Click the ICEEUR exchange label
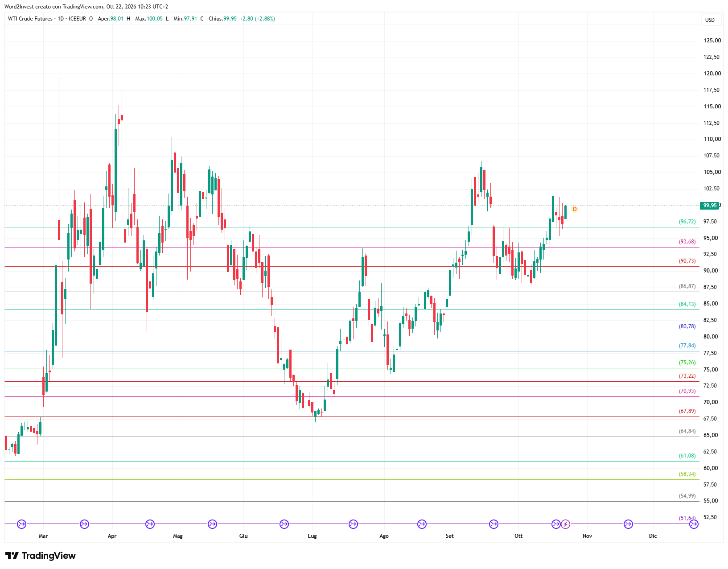 78,19
